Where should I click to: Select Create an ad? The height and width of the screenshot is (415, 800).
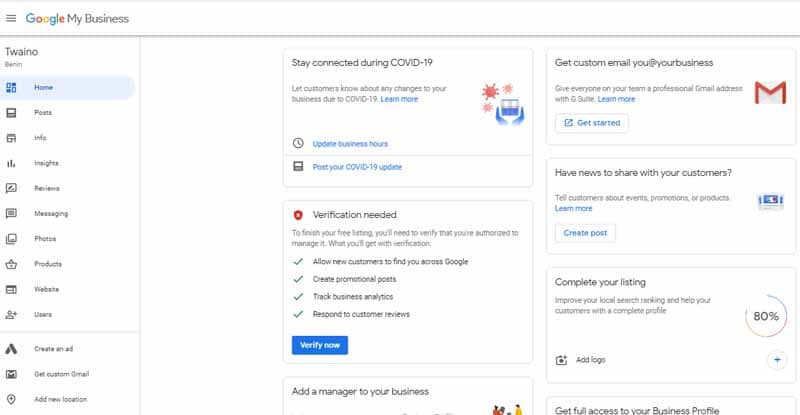coord(68,349)
